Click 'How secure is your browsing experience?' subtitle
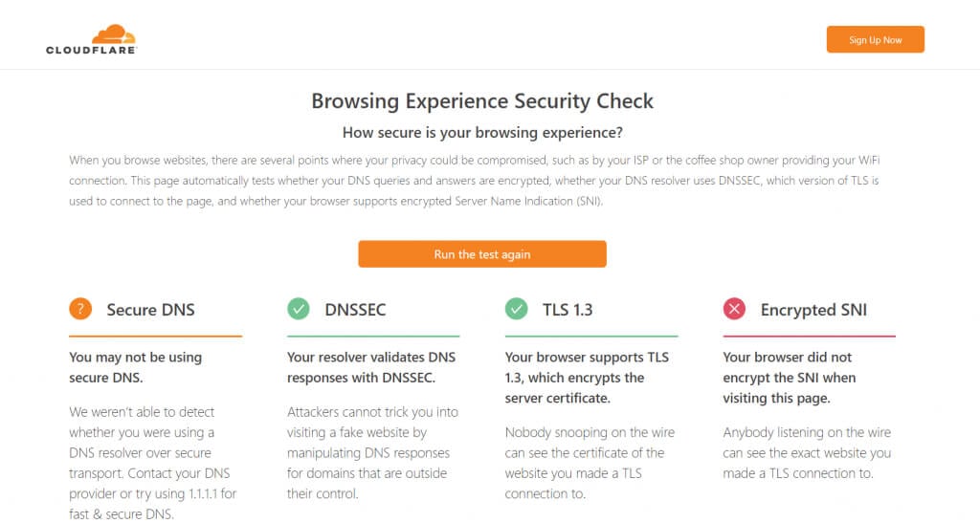 point(482,132)
